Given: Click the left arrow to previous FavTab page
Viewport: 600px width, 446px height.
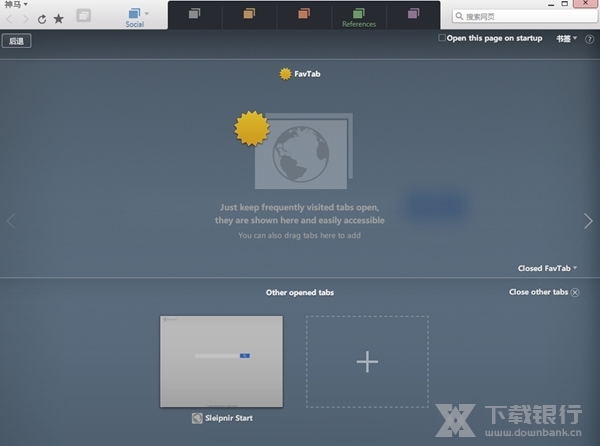Looking at the screenshot, I should point(11,221).
